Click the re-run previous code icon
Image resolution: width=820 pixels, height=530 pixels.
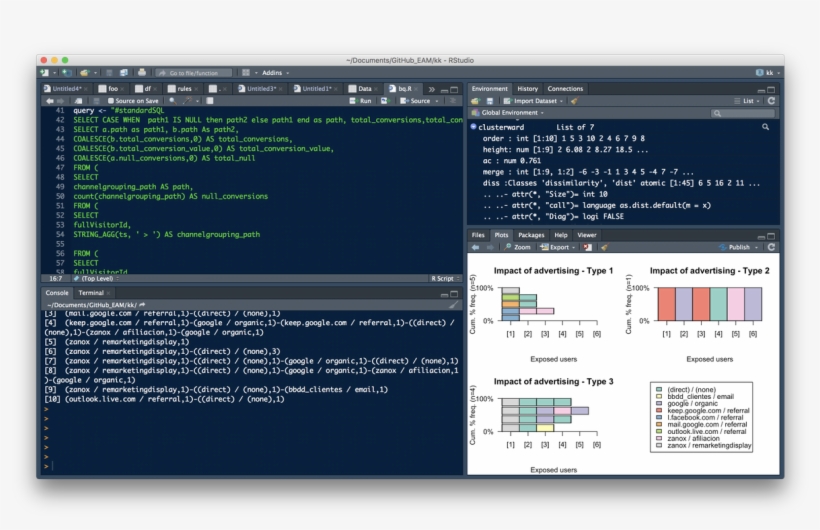point(385,101)
